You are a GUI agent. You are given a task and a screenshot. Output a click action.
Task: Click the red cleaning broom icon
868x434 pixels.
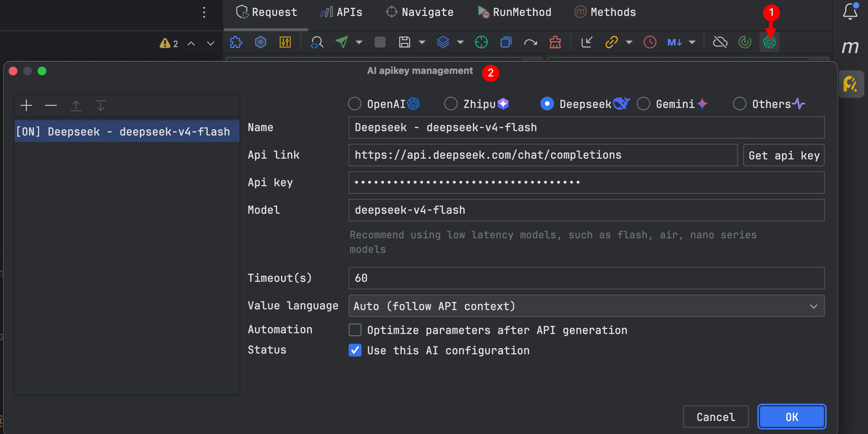pyautogui.click(x=555, y=42)
